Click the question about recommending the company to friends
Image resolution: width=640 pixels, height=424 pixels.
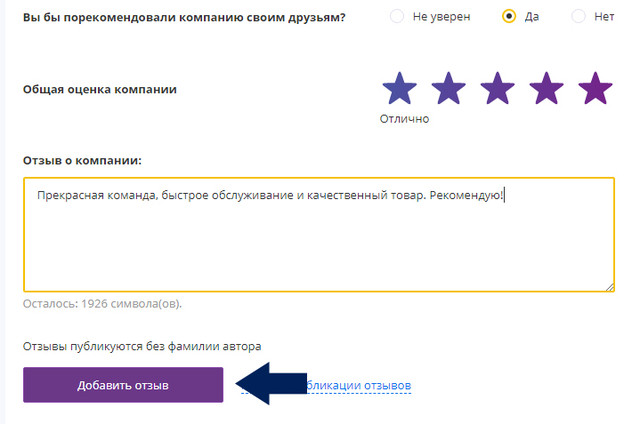tap(184, 18)
